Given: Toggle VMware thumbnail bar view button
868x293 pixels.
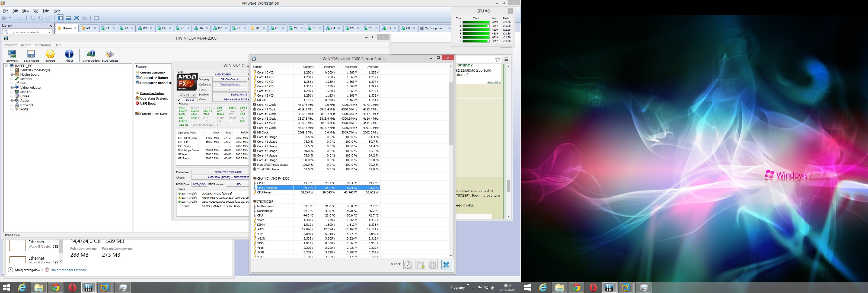Looking at the screenshot, I should point(68,18).
